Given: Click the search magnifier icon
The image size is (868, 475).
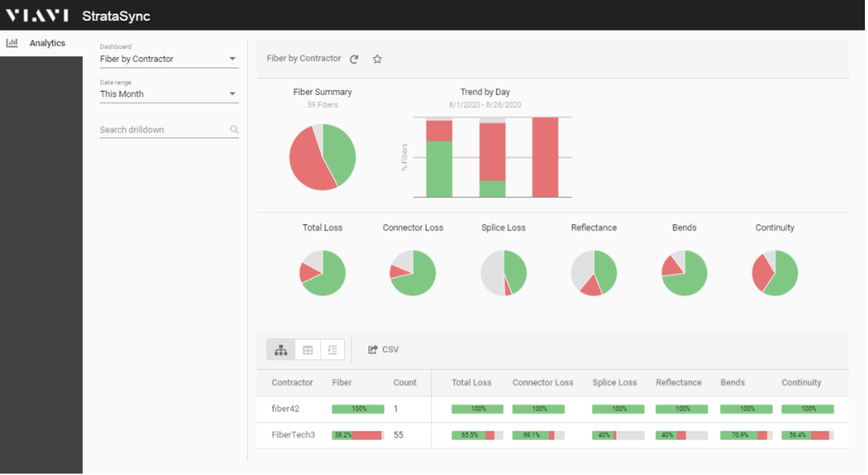Looking at the screenshot, I should [x=234, y=130].
